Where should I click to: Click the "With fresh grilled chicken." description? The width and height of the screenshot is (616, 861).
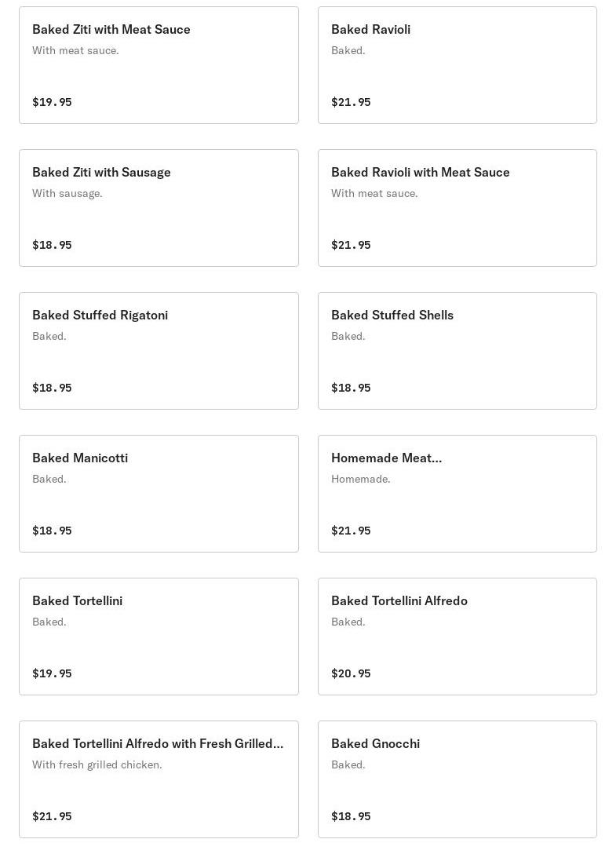coord(97,764)
